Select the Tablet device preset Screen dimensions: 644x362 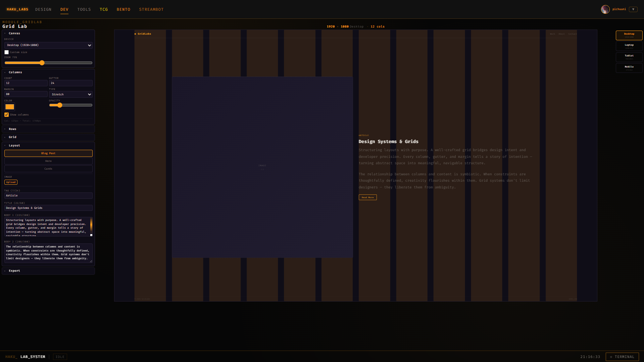pos(629,57)
